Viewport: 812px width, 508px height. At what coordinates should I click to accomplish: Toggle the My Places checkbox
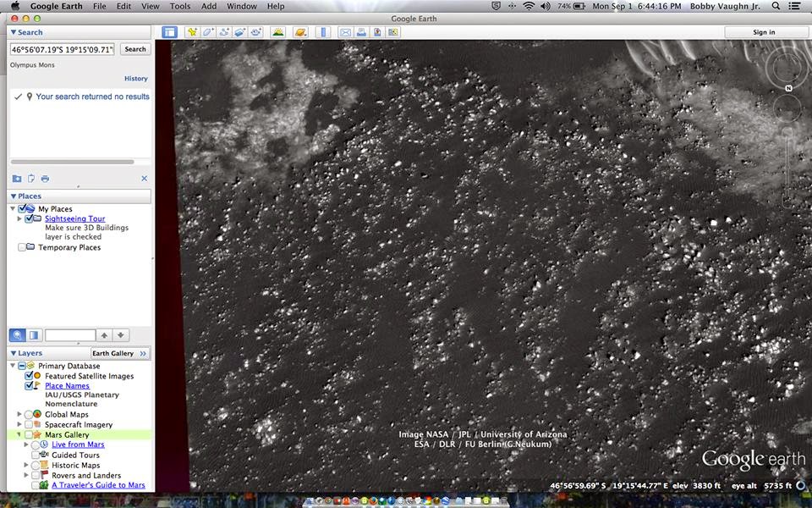point(22,208)
